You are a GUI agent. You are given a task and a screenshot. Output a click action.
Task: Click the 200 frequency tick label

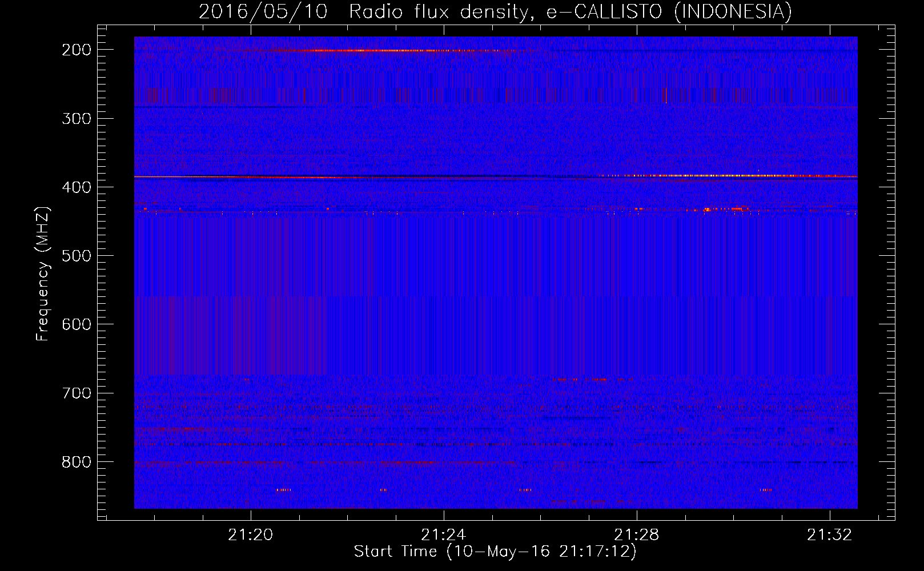(x=77, y=50)
